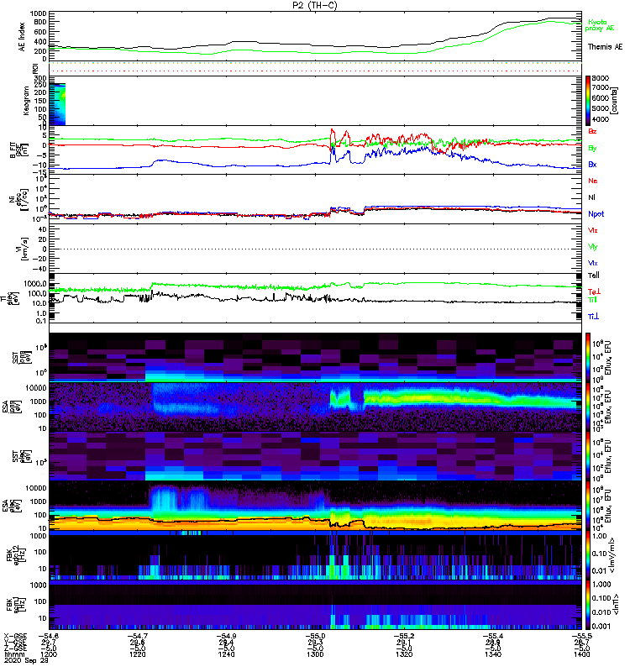This screenshot has width=630, height=672.
Task: Select the red Te⊥ legend label
Action: [594, 291]
